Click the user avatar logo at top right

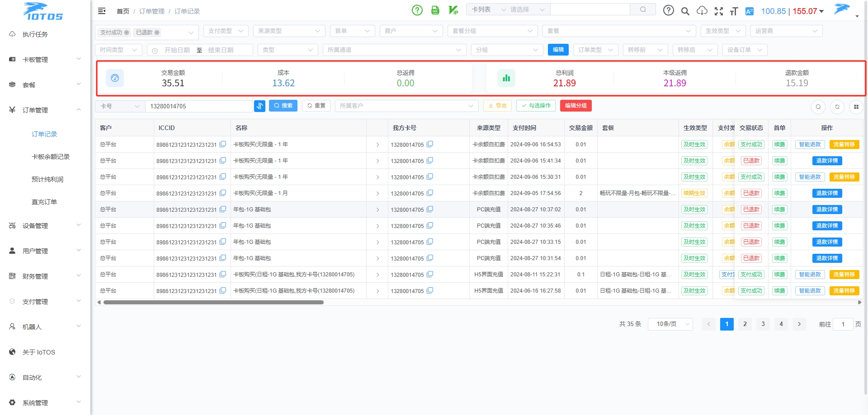click(x=842, y=9)
